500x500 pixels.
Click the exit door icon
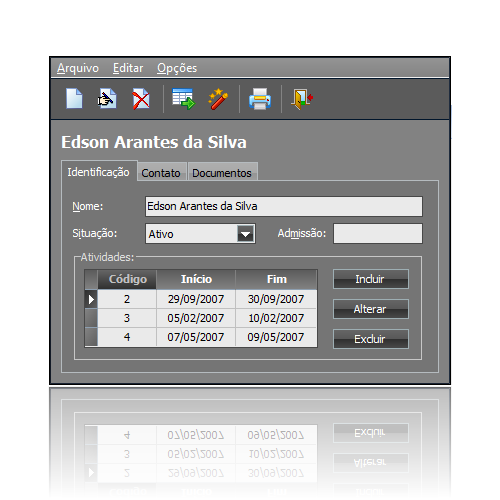(302, 99)
